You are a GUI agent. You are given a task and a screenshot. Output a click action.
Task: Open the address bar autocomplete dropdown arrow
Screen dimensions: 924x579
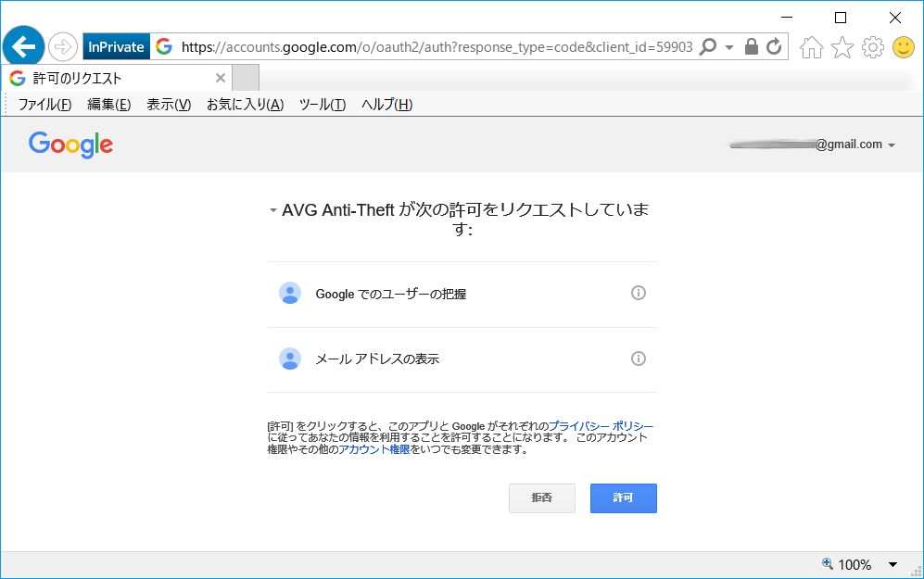point(729,47)
